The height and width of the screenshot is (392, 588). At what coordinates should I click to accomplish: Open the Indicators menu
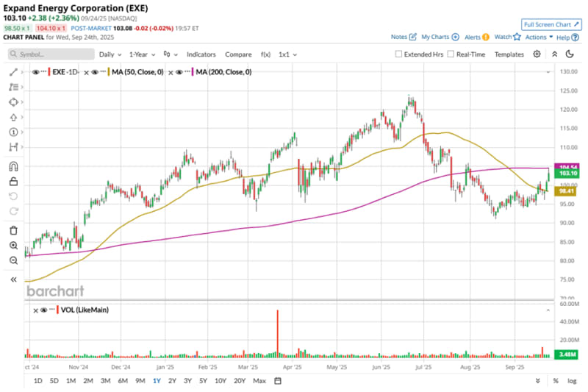[201, 54]
